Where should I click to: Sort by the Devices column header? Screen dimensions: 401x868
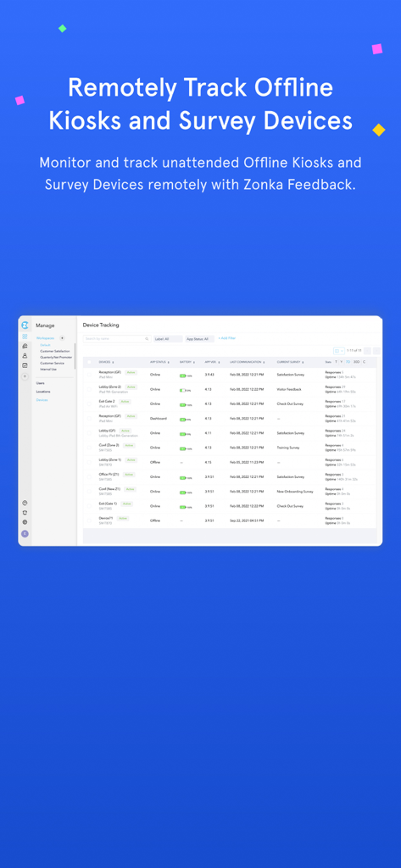coord(106,362)
